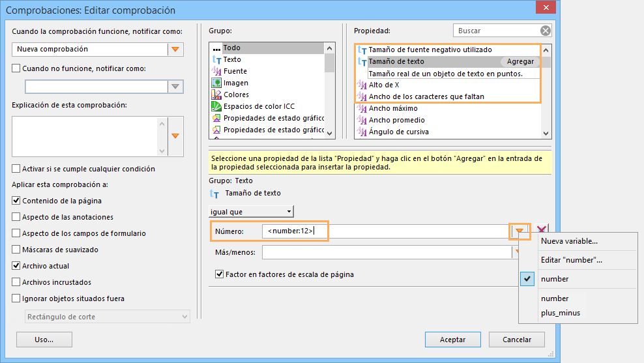The height and width of the screenshot is (363, 644).
Task: Click Explicación text area scroll down arrow
Action: [x=162, y=151]
